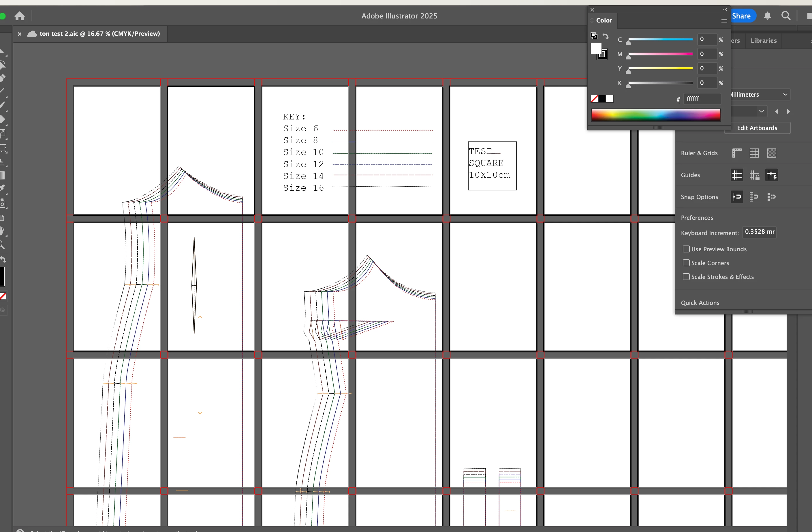
Task: Toggle the document grid icon
Action: (754, 153)
